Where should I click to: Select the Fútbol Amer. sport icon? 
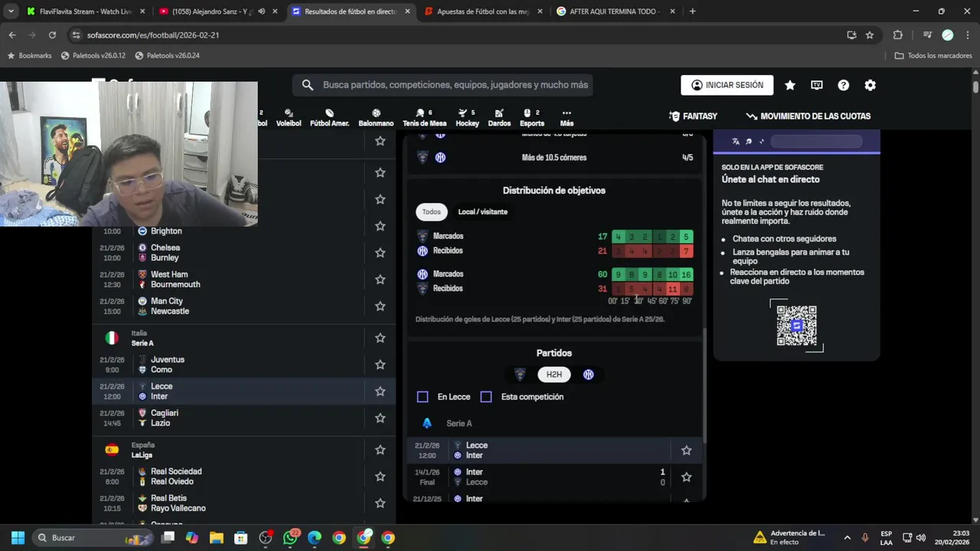(x=329, y=117)
